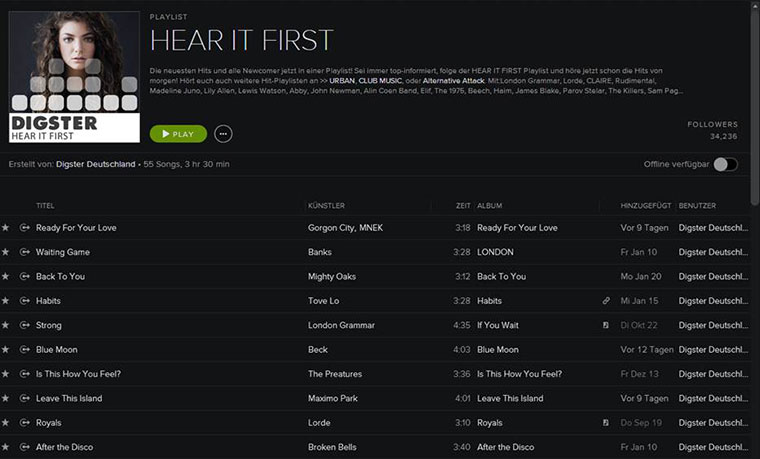The image size is (760, 459).
Task: Open the three-dots more options menu
Action: tap(223, 134)
